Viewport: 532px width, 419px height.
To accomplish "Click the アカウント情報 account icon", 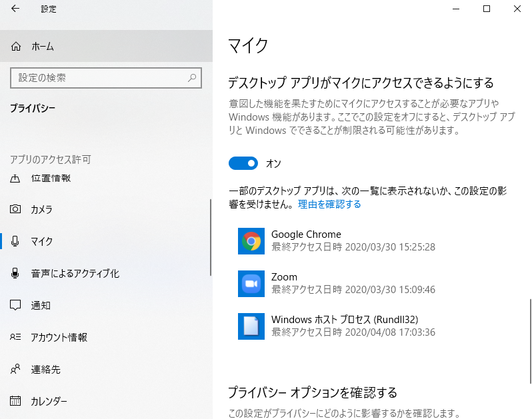I will [15, 337].
